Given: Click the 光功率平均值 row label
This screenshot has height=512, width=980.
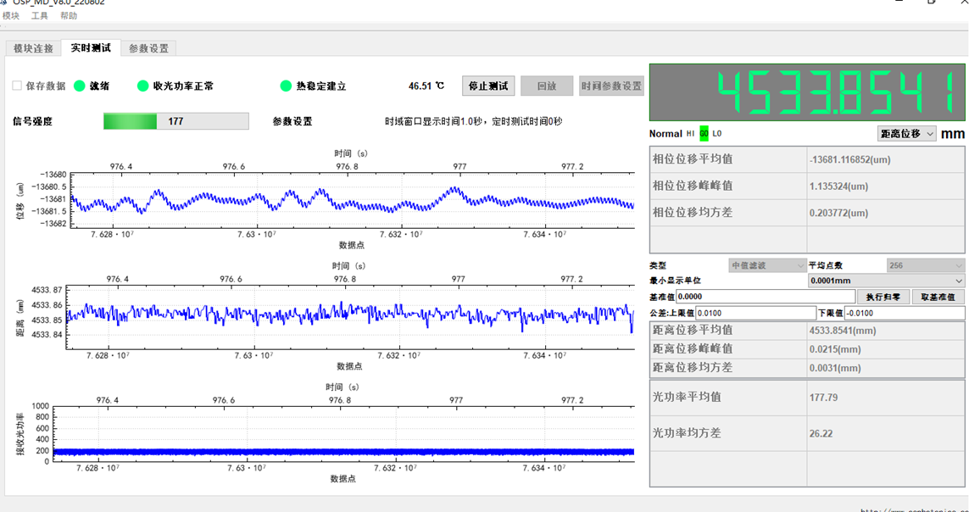Looking at the screenshot, I should (687, 397).
